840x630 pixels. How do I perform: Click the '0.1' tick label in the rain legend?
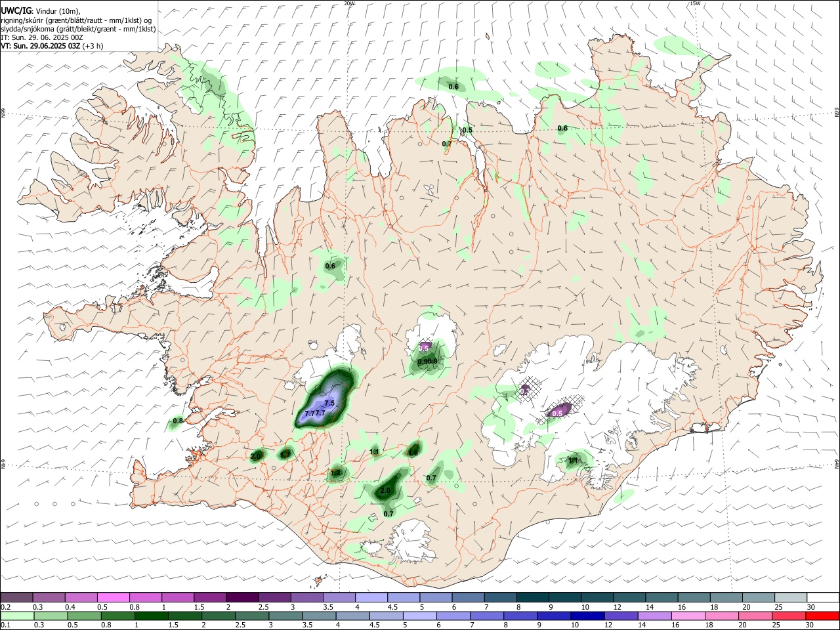[5, 625]
